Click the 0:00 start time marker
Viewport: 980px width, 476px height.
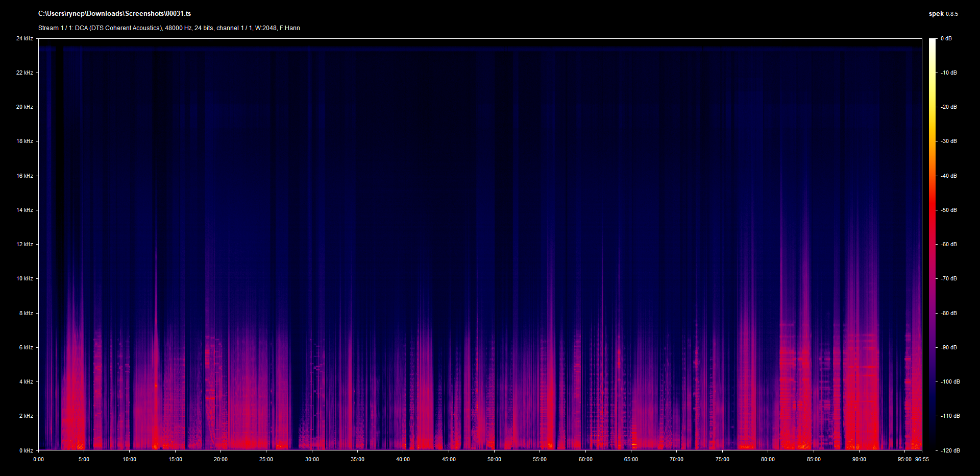[39, 460]
